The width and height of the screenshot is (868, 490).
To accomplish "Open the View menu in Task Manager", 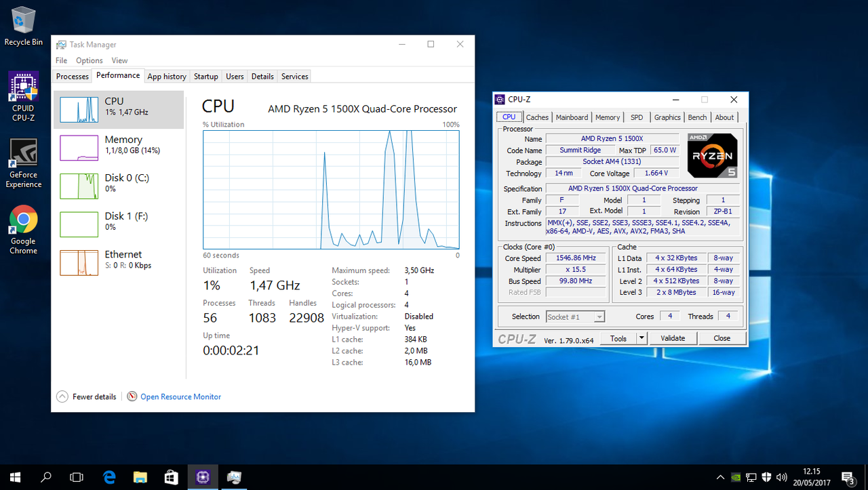I will 119,60.
